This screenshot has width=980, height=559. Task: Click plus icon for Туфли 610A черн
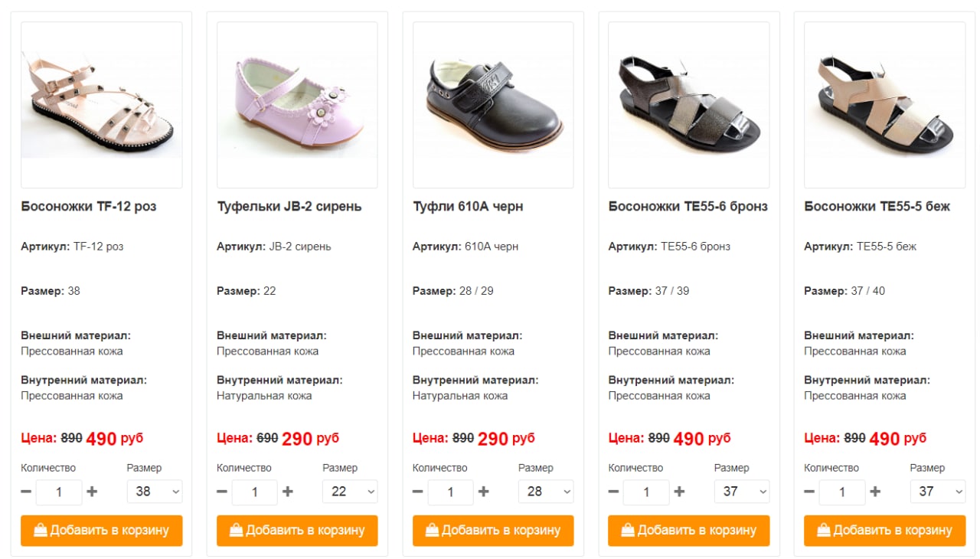484,492
